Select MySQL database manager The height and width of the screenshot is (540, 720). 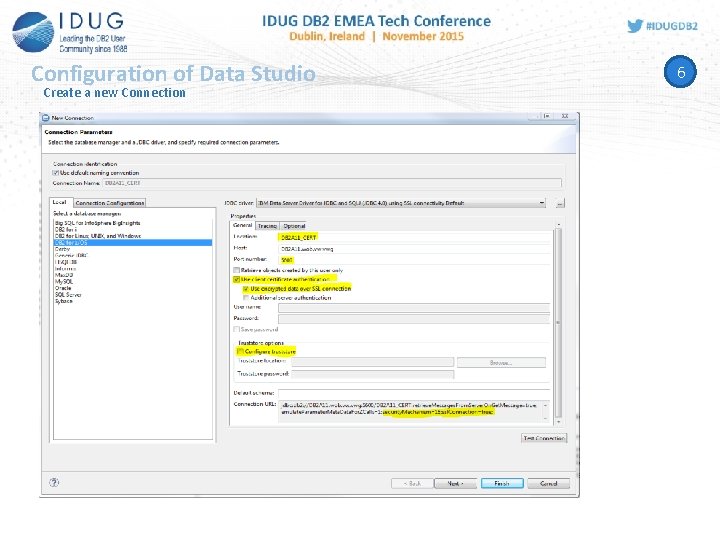coord(64,281)
